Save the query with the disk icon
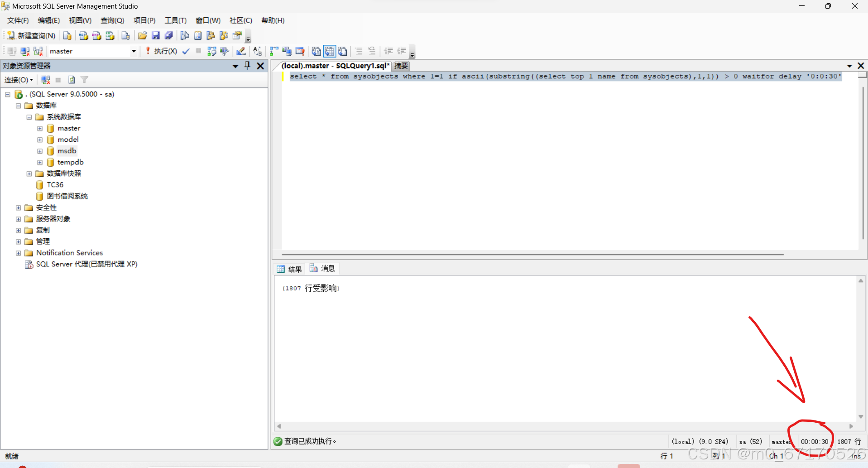This screenshot has height=468, width=868. point(156,35)
